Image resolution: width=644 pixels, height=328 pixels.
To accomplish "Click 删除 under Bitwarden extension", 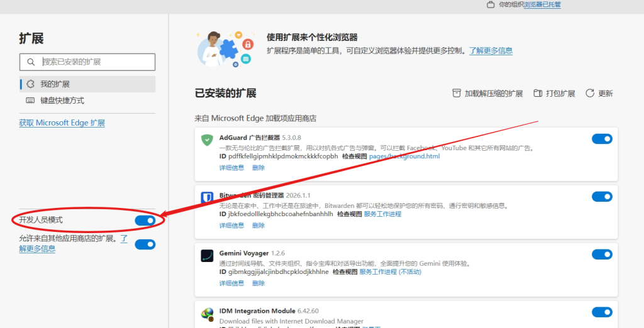I will [258, 226].
